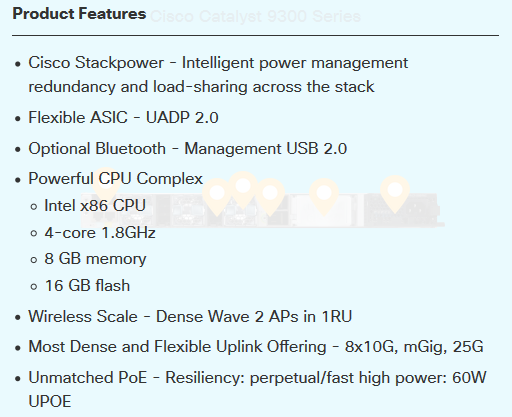Click the 16 GB flash sub-item

(x=87, y=286)
